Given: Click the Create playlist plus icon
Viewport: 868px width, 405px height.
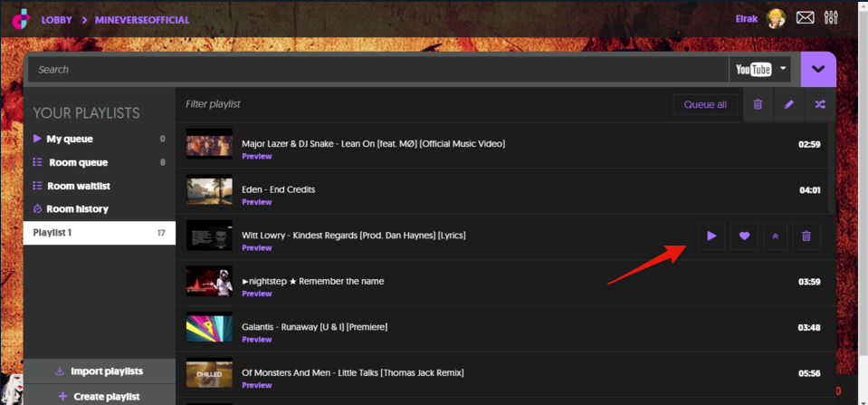Looking at the screenshot, I should pyautogui.click(x=62, y=396).
